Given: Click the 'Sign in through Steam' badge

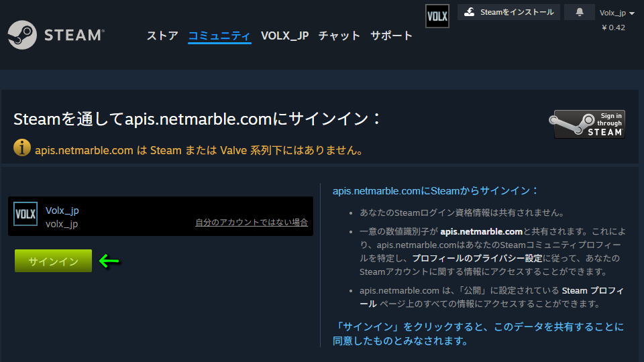Looking at the screenshot, I should (x=589, y=125).
